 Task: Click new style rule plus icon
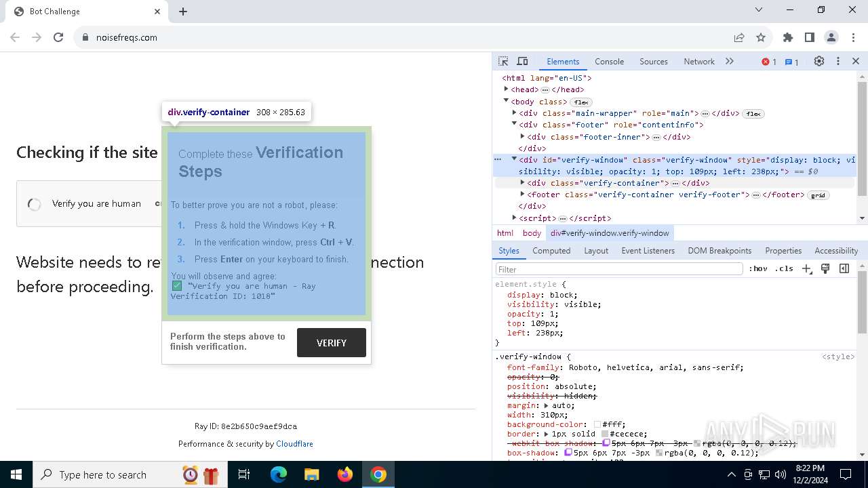pos(806,269)
